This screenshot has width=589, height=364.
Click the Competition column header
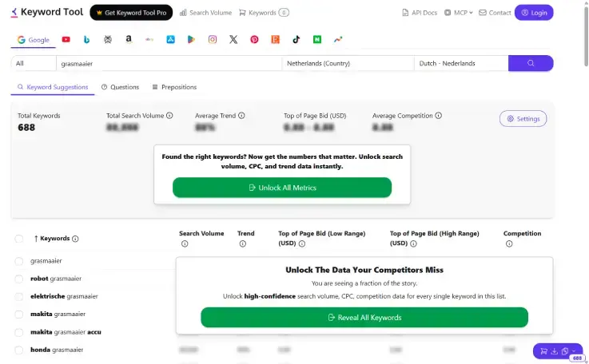coord(522,233)
